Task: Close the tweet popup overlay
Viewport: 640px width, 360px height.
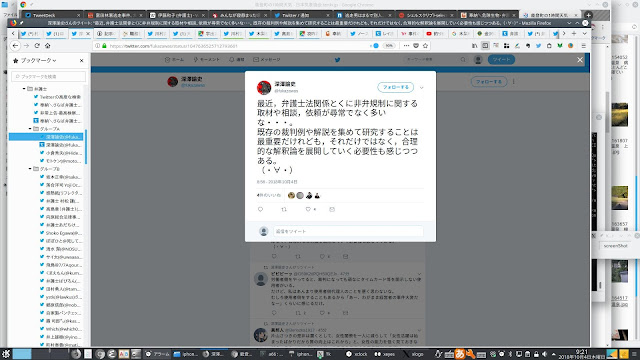Action: click(580, 60)
